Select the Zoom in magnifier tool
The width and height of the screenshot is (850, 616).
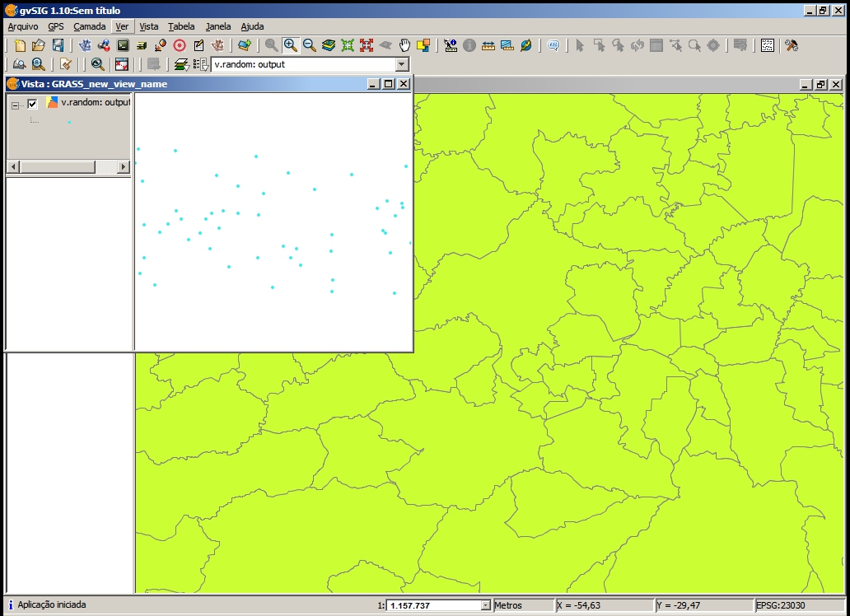(290, 45)
